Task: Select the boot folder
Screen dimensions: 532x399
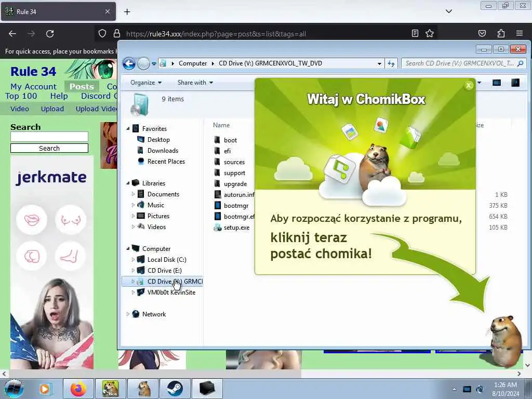Action: [230, 140]
